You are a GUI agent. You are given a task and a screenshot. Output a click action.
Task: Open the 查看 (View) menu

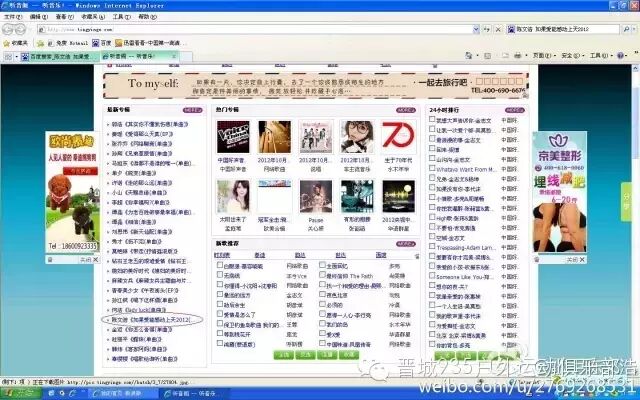[64, 17]
